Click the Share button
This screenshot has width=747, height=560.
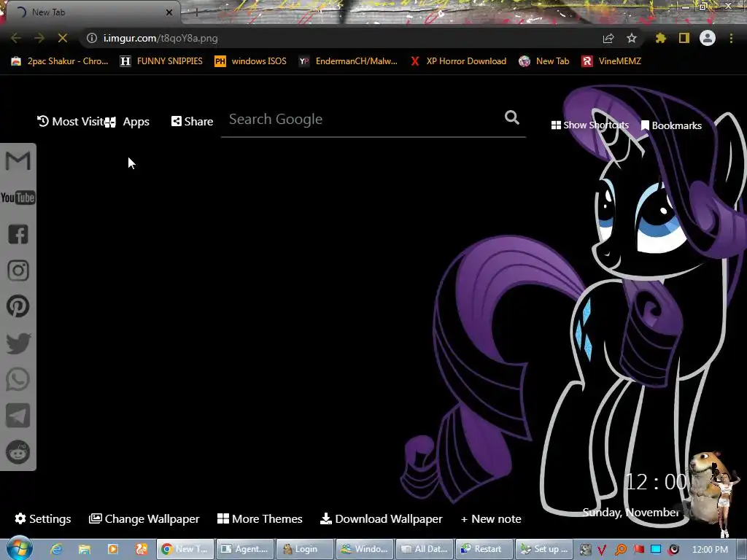tap(192, 122)
